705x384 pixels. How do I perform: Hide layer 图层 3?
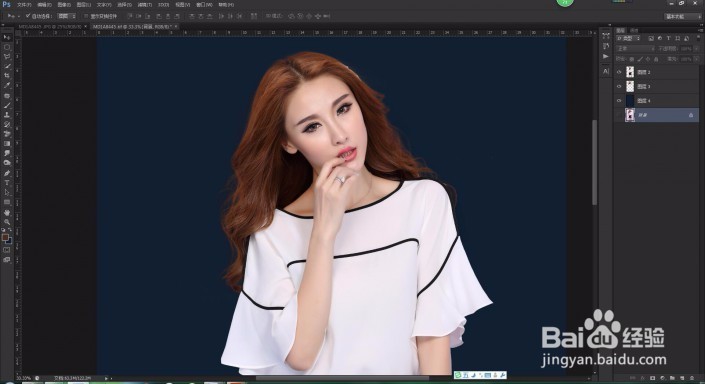tap(619, 86)
